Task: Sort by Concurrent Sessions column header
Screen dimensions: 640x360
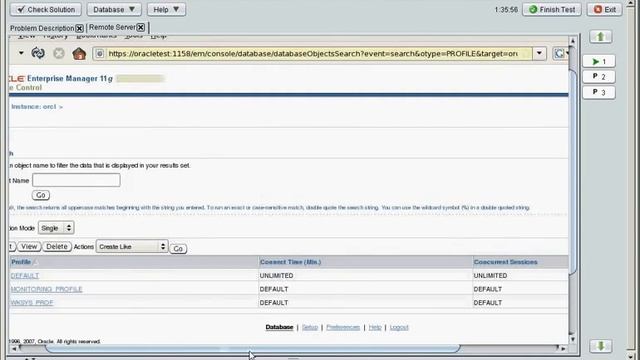Action: pos(505,262)
